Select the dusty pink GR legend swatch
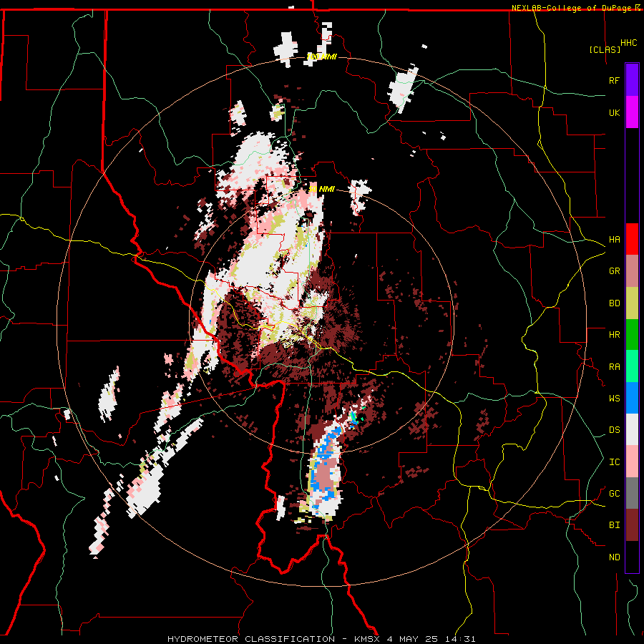 632,271
